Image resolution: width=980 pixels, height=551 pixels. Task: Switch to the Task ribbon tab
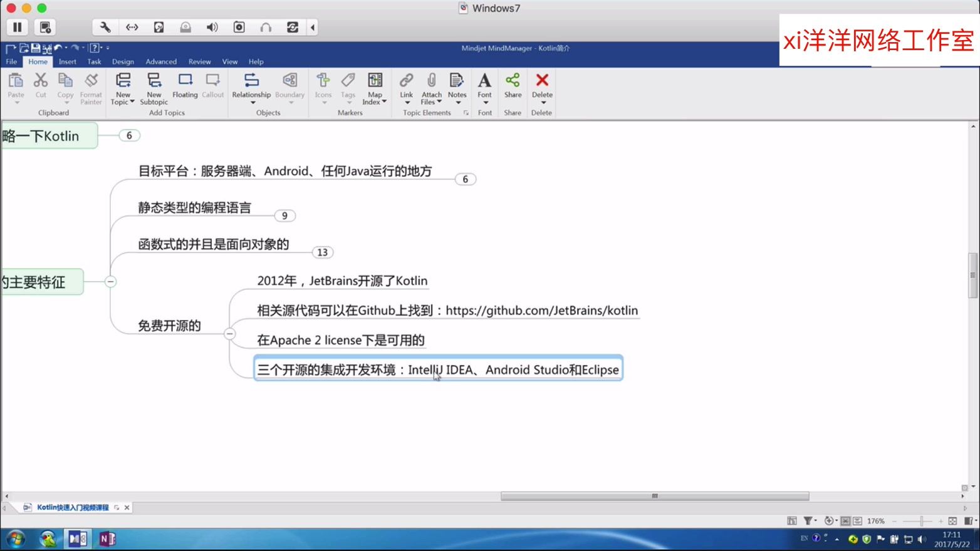94,61
